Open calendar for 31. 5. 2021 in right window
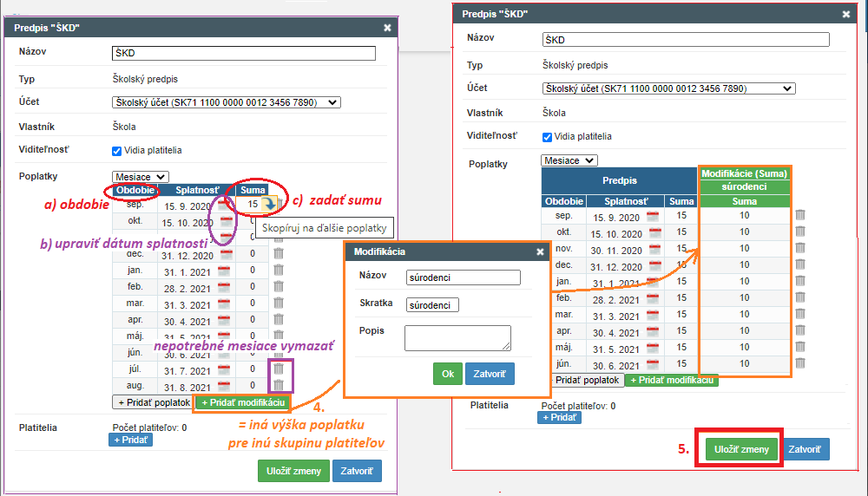This screenshot has height=496, width=868. pyautogui.click(x=653, y=349)
